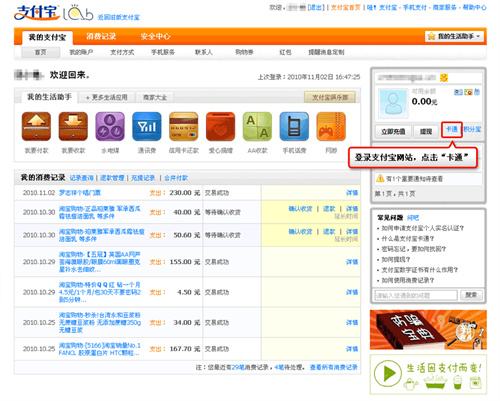Select the 我的账户 sub-navigation item
The height and width of the screenshot is (401, 500).
coord(81,52)
